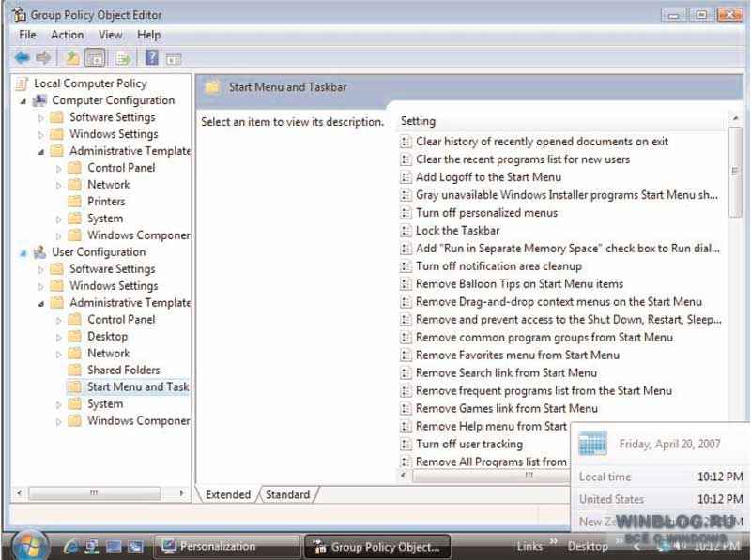Select 'Remove Drag-and-drop context menus on the Start Menu'

(559, 301)
